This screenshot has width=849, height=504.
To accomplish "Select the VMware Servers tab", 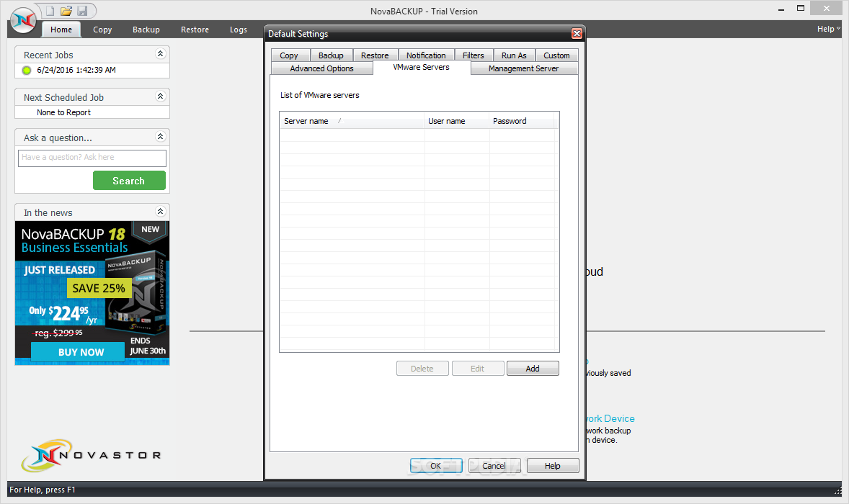I will pos(421,67).
